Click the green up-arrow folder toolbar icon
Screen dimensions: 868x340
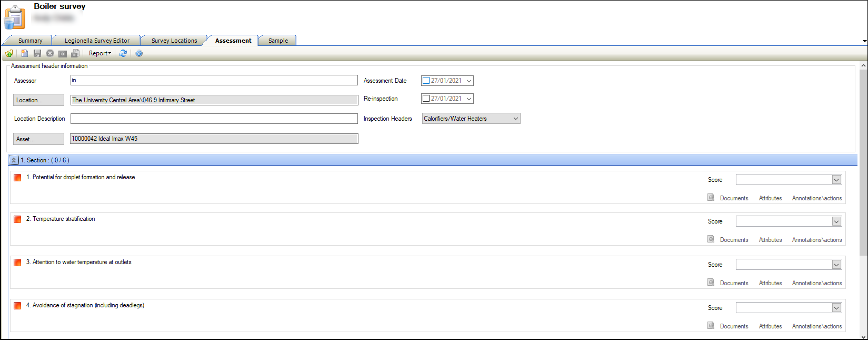click(x=9, y=53)
